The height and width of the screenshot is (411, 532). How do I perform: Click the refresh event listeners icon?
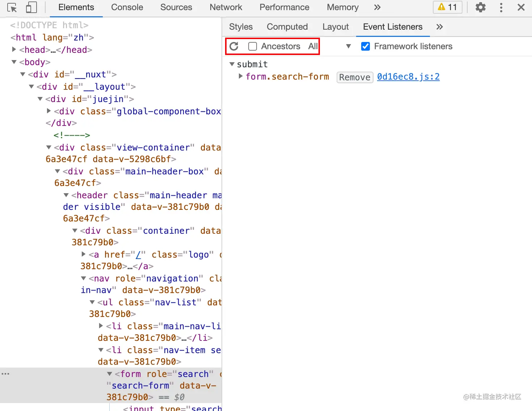pyautogui.click(x=234, y=46)
